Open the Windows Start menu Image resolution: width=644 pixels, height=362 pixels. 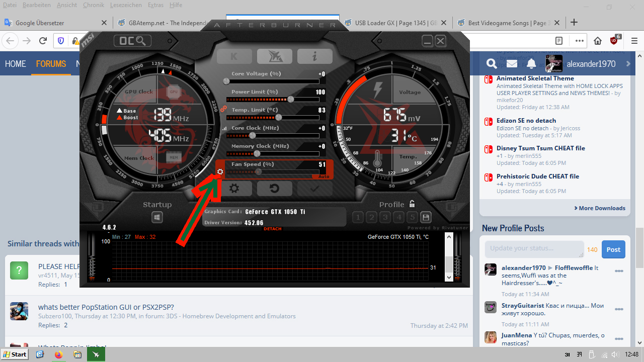click(15, 354)
